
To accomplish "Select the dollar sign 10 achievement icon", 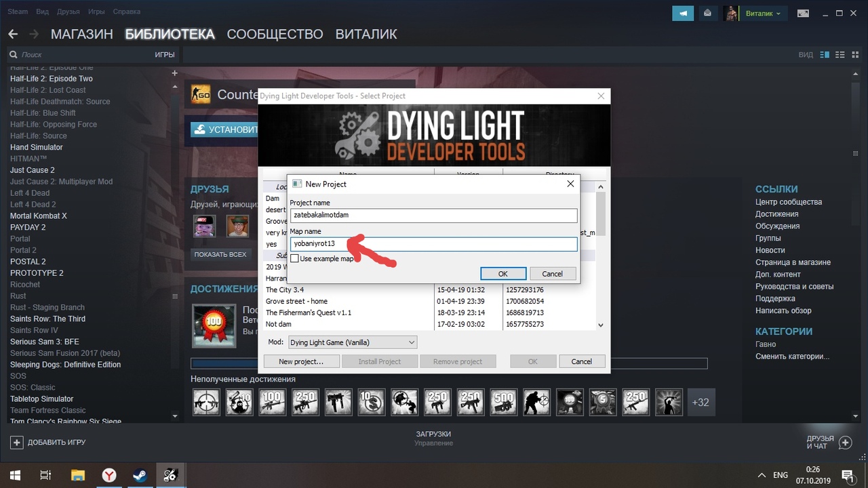I will click(x=371, y=402).
